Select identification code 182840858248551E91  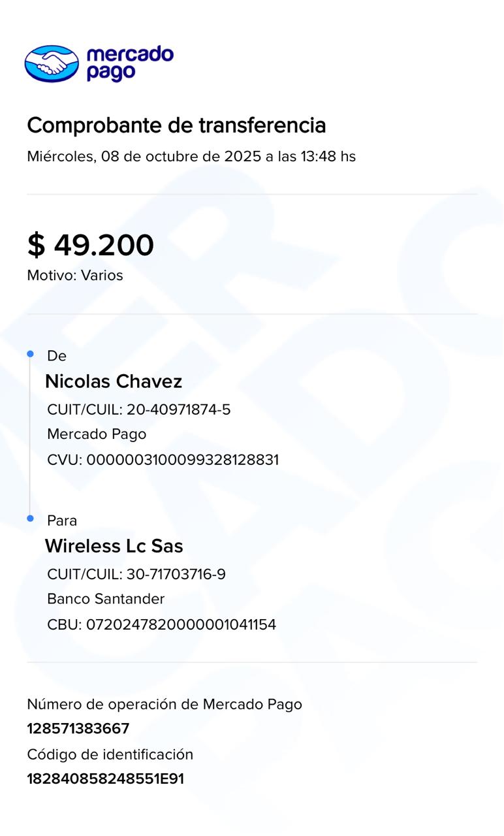(x=105, y=779)
